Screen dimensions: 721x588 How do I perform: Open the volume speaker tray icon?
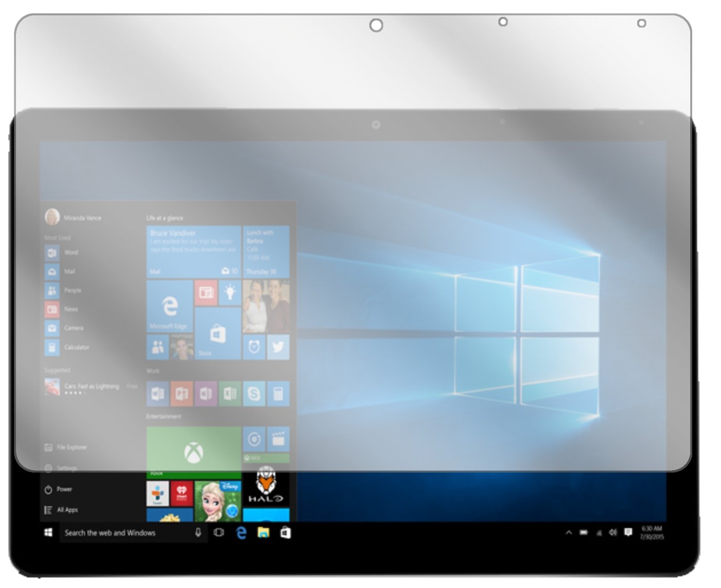coord(613,533)
